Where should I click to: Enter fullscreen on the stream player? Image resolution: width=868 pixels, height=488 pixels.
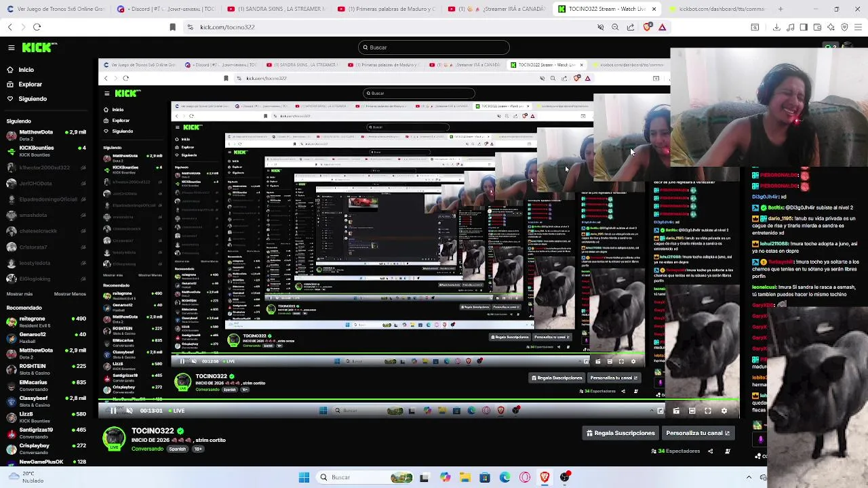point(708,411)
